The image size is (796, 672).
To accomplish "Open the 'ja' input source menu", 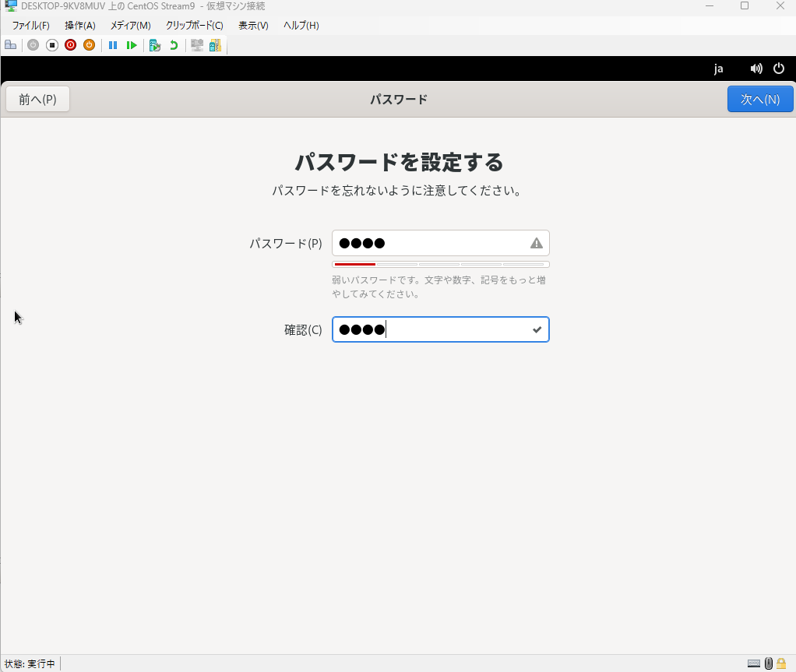I will 718,69.
